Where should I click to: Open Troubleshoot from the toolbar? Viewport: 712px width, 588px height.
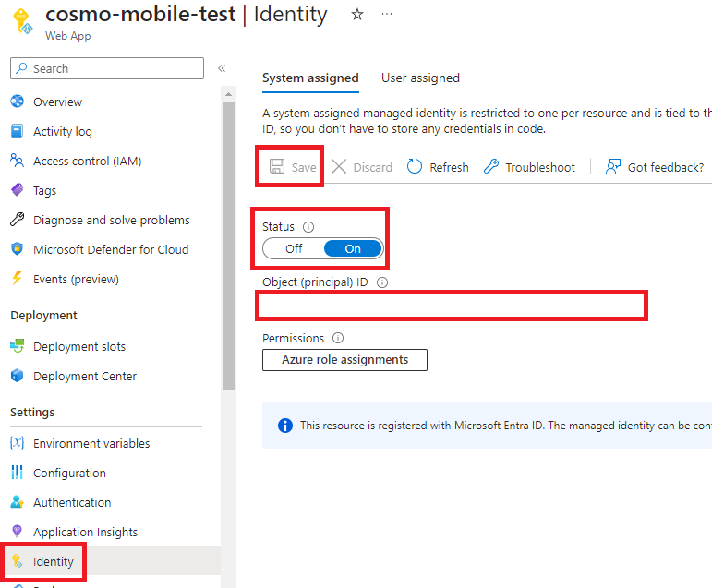(529, 167)
